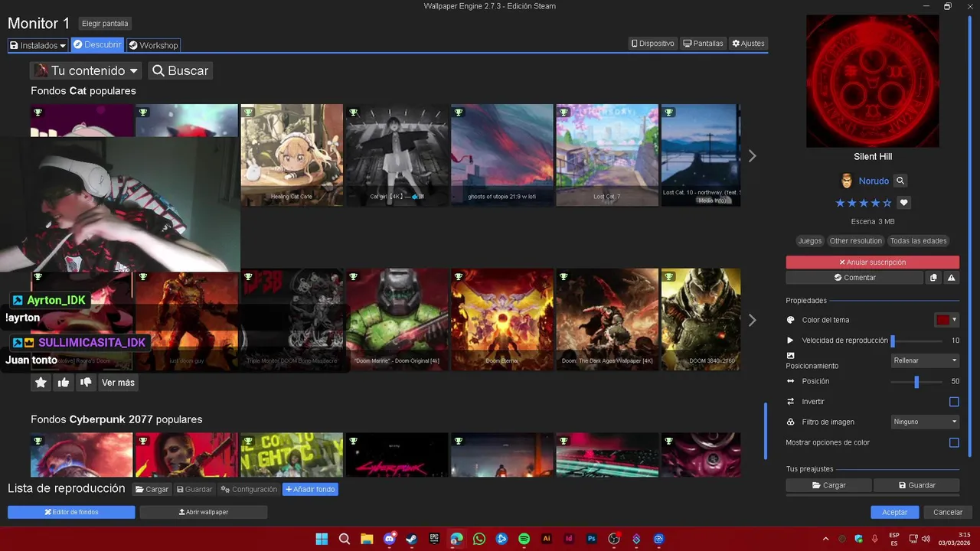Open the Editor de fondos
Screen dimensions: 980x551
[71, 512]
